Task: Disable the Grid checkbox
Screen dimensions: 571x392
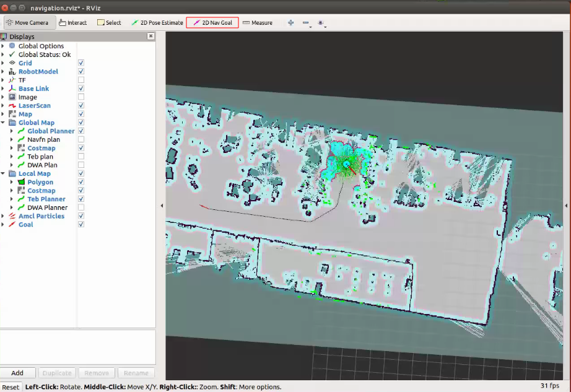Action: (x=81, y=63)
